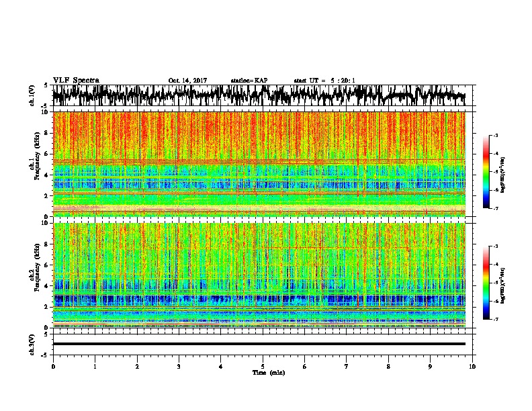Click the "VLF Spectra" plot title
This screenshot has width=532, height=411.
(76, 81)
